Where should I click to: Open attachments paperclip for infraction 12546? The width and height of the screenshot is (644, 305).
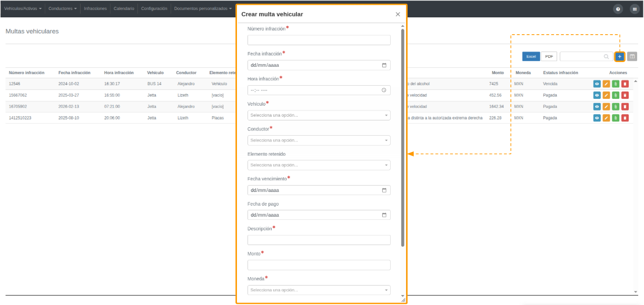tap(616, 84)
